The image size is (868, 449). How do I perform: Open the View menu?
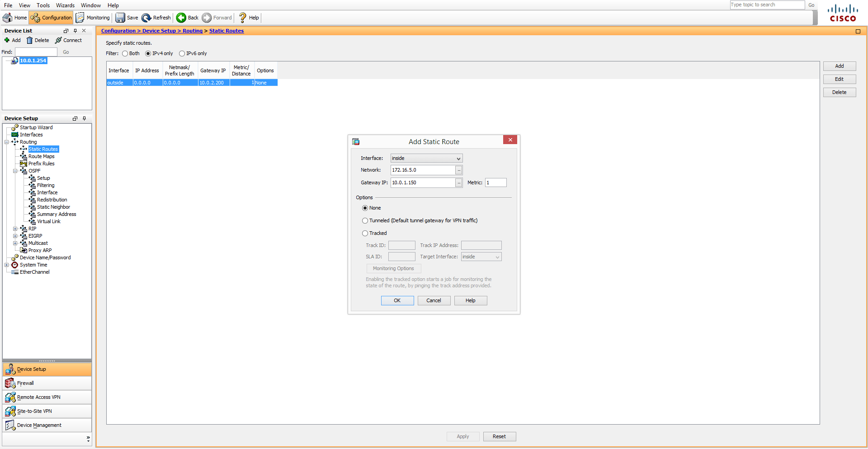pos(24,5)
